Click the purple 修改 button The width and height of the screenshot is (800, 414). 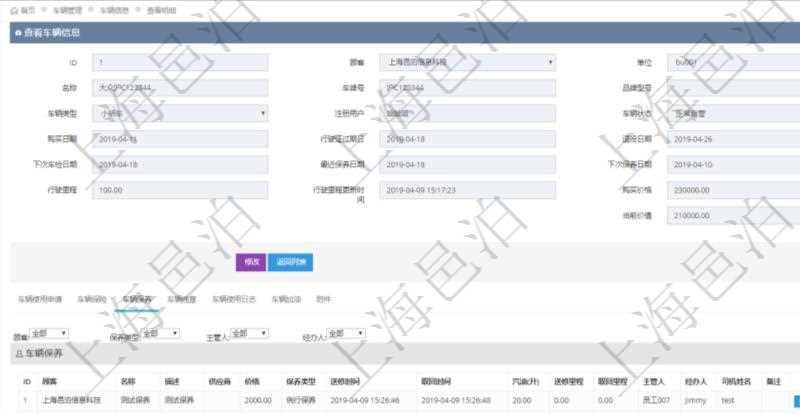(250, 262)
